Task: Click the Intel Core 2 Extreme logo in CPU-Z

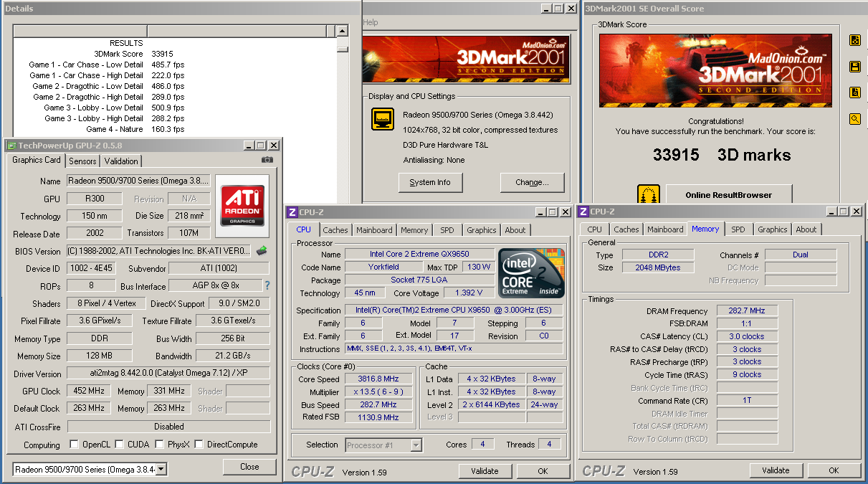Action: 531,272
